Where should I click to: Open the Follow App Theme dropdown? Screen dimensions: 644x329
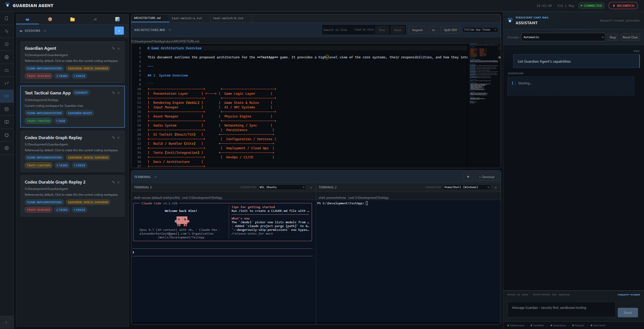(480, 30)
